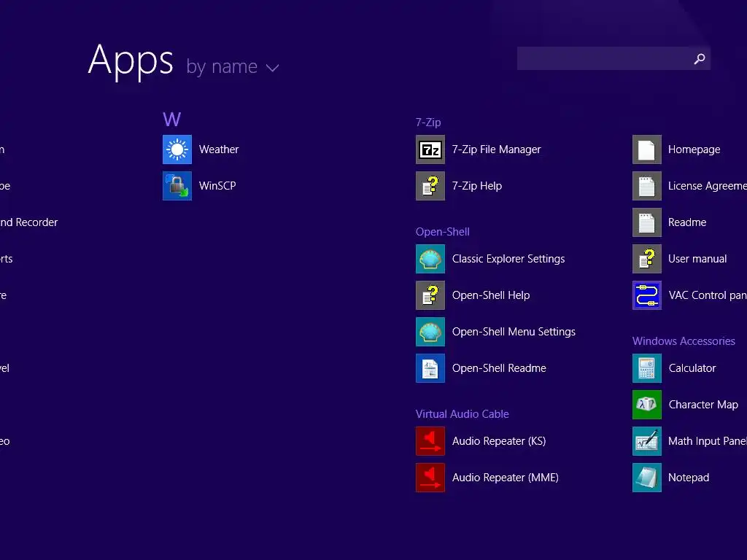Screen dimensions: 747x560
Task: Open the Readme file icon
Action: pyautogui.click(x=647, y=222)
